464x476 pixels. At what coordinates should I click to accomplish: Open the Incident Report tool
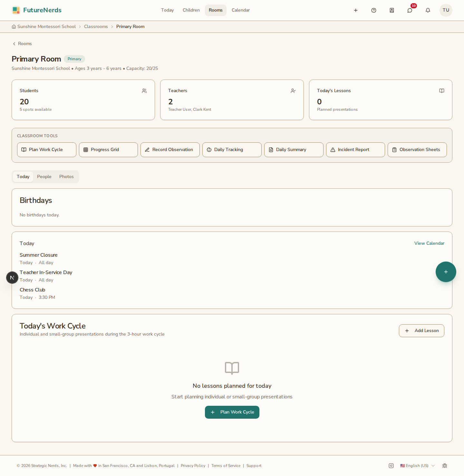[355, 150]
